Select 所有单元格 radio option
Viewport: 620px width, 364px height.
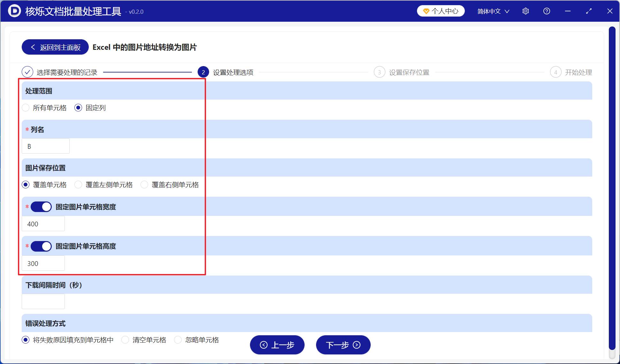(x=44, y=108)
